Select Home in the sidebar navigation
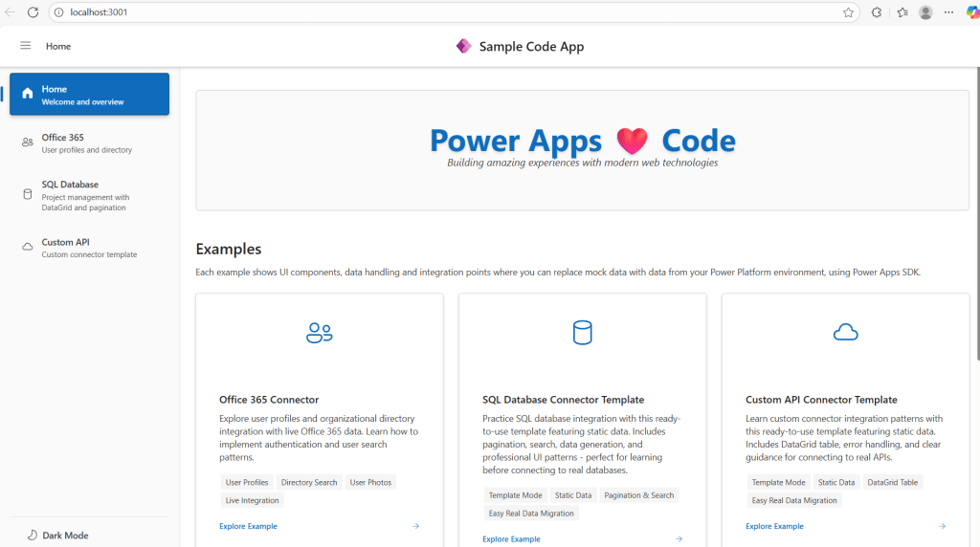Image resolution: width=980 pixels, height=547 pixels. click(x=89, y=94)
